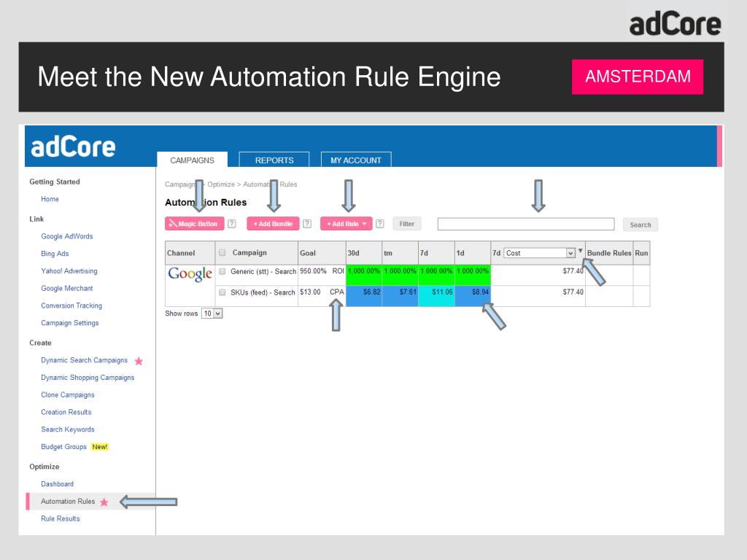The width and height of the screenshot is (747, 560).
Task: Open Search Keywords link
Action: click(68, 429)
